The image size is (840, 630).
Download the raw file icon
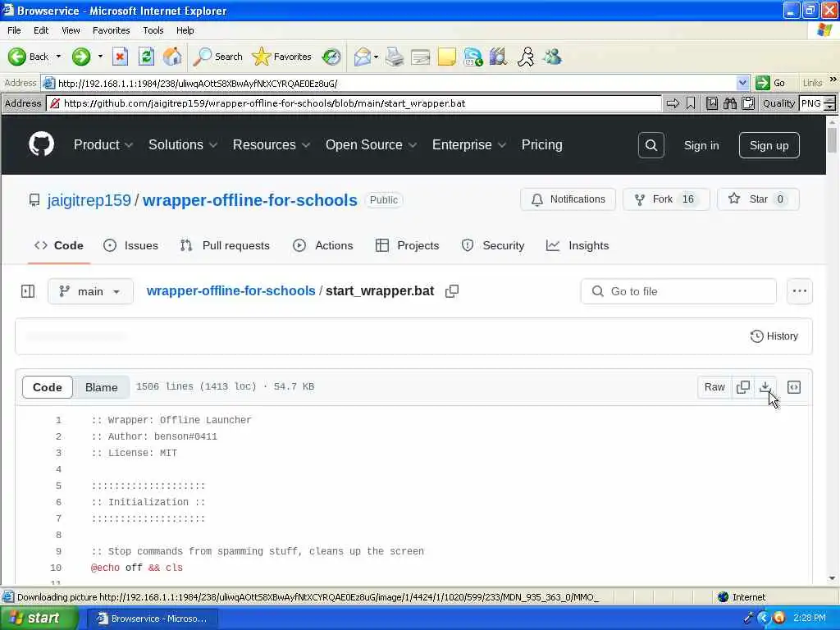coord(765,387)
